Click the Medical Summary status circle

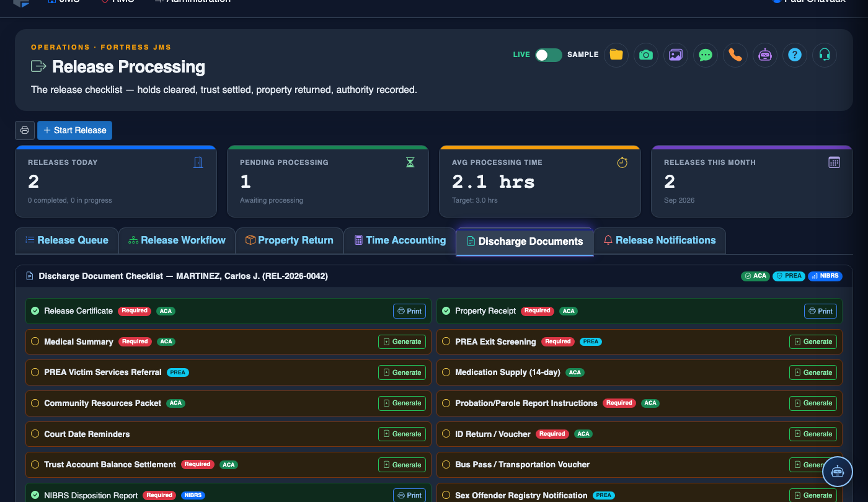point(35,341)
